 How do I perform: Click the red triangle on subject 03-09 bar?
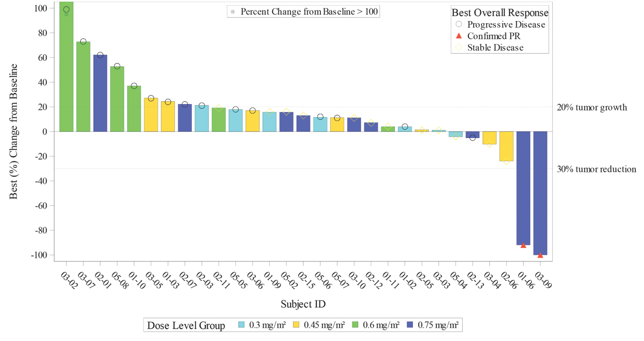tap(540, 255)
